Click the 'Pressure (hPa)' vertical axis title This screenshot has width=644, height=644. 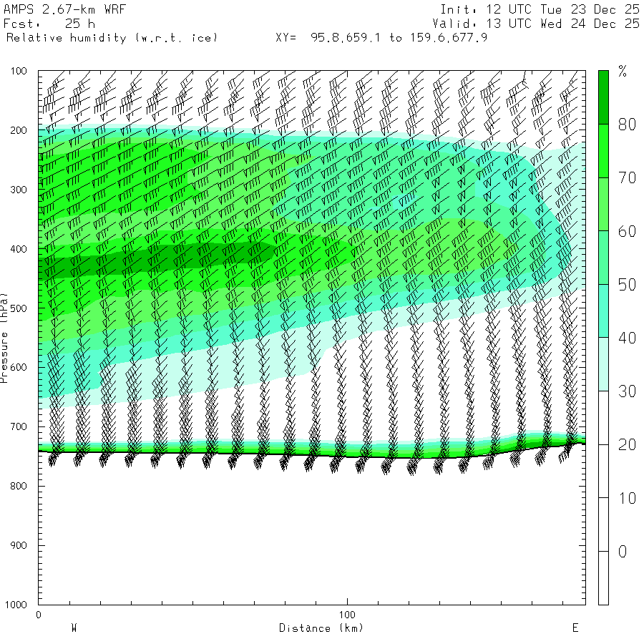tap(4, 338)
